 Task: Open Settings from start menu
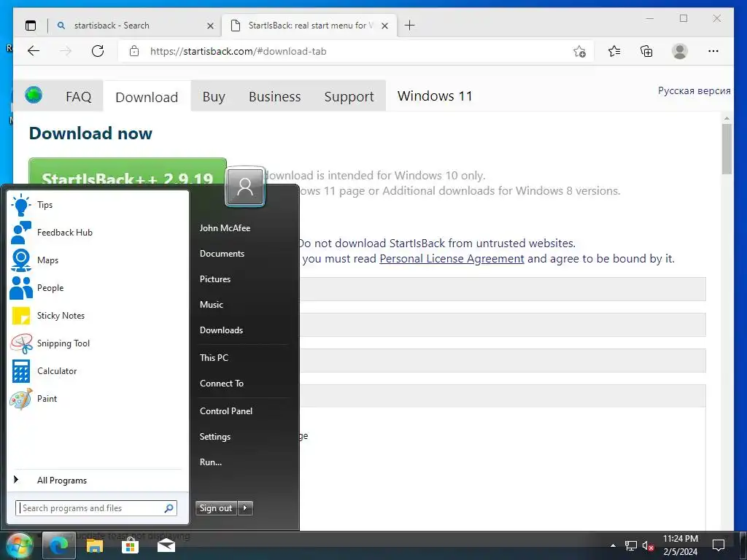(215, 437)
